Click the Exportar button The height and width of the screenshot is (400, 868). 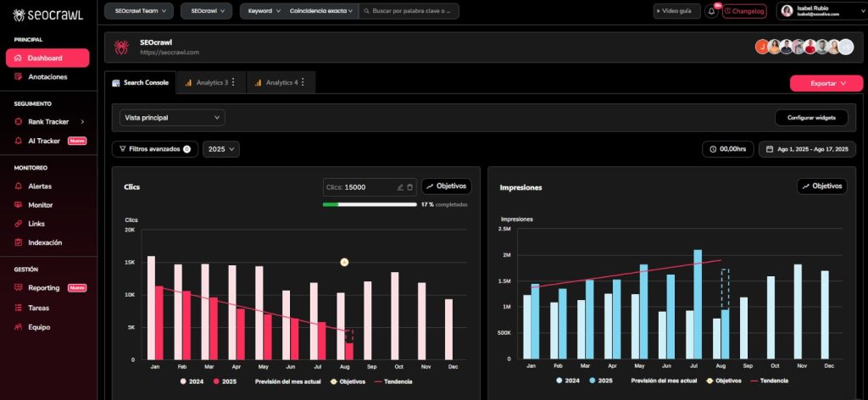(x=826, y=84)
